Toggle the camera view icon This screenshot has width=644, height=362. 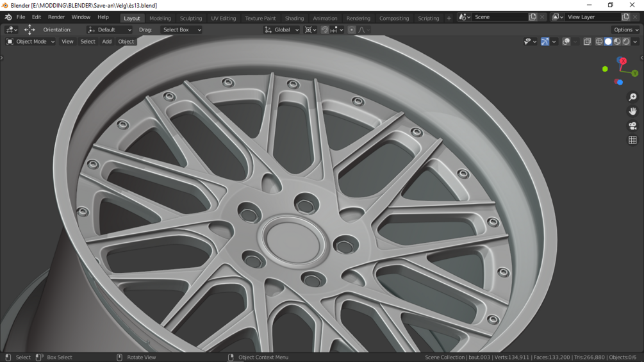click(632, 126)
